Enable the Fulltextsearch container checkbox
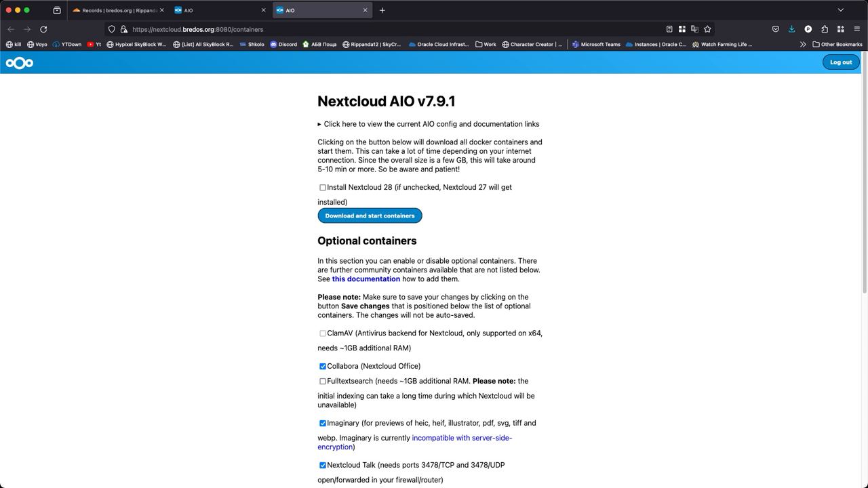 (323, 382)
